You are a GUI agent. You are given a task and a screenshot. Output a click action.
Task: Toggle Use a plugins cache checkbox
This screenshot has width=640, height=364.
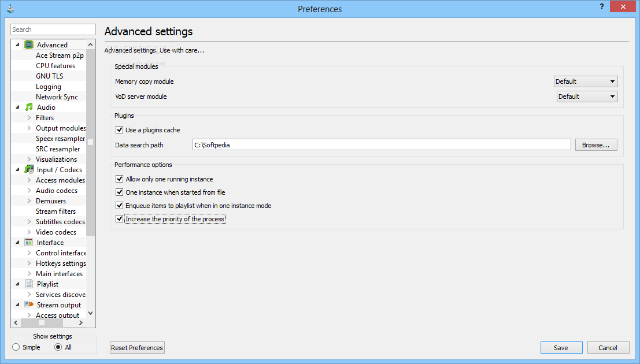119,130
